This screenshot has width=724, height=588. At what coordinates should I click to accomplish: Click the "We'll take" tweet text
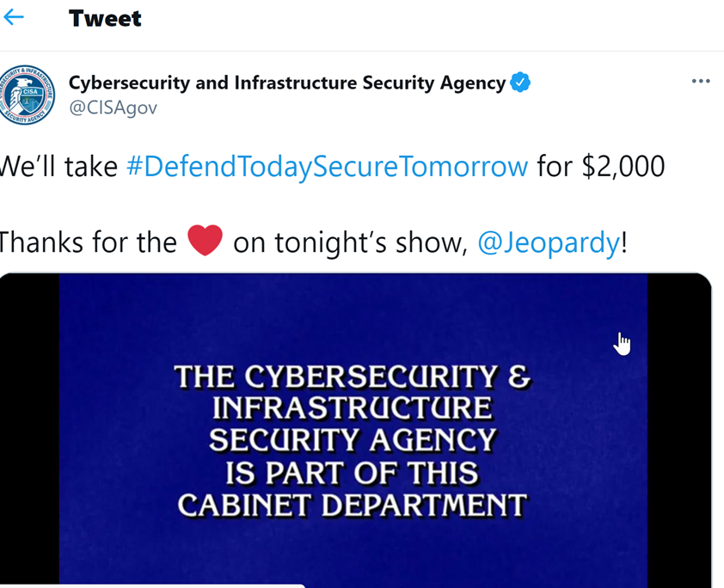tap(58, 166)
